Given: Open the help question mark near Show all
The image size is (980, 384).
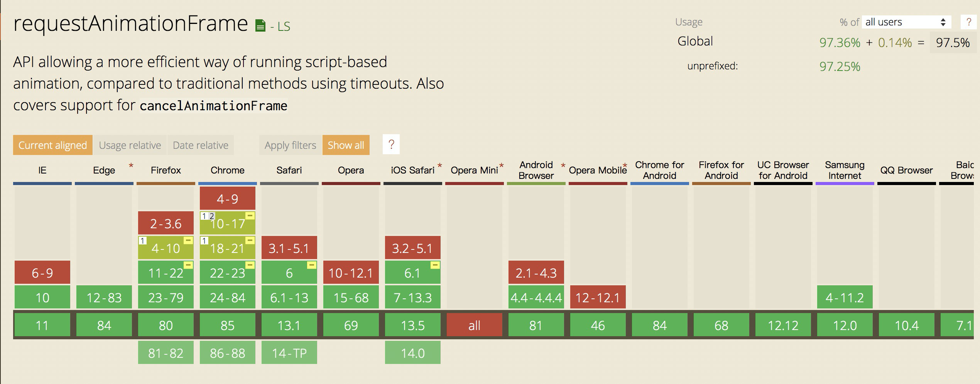Looking at the screenshot, I should 391,144.
